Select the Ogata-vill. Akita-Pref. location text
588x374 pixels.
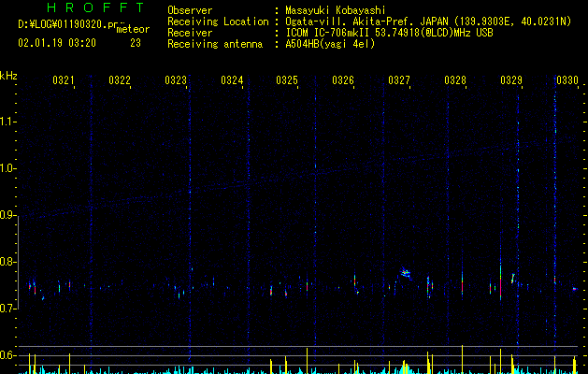(428, 22)
